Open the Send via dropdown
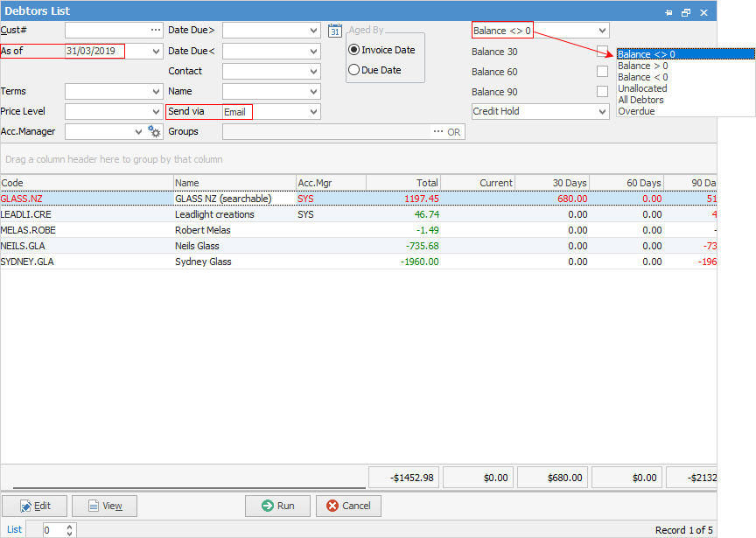The image size is (756, 538). click(313, 112)
